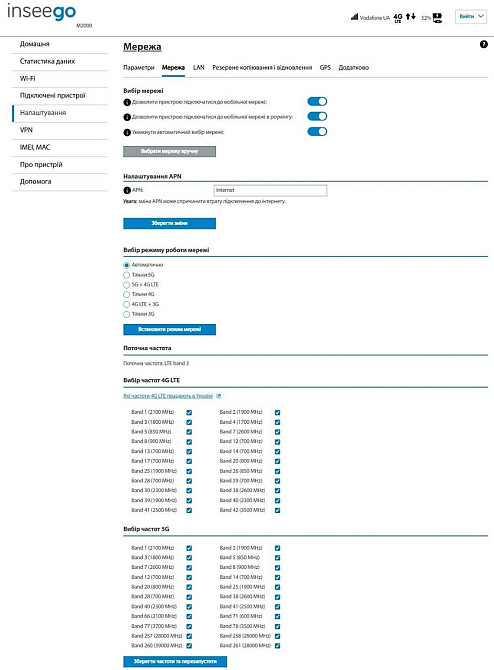The image size is (494, 670).
Task: Open Допомога in the sidebar
Action: 60,182
